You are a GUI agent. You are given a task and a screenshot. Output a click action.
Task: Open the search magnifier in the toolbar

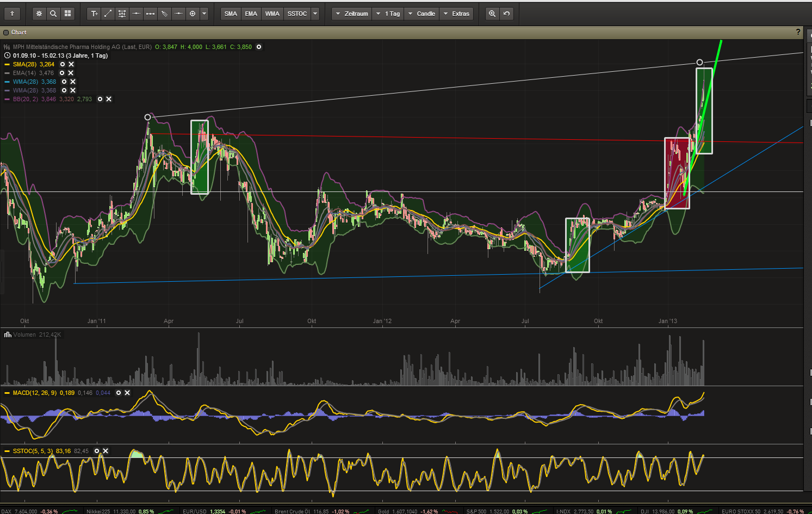[x=53, y=14]
